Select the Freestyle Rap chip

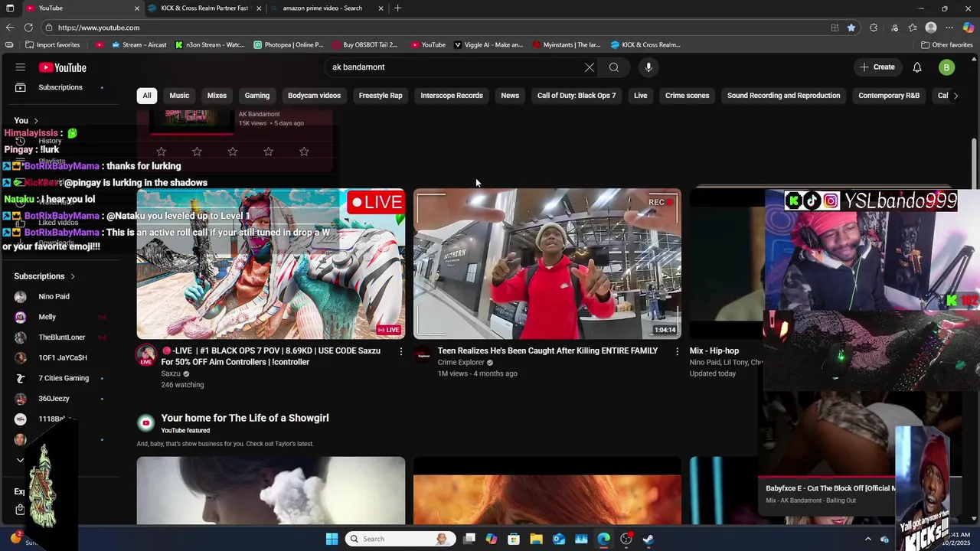pyautogui.click(x=381, y=96)
